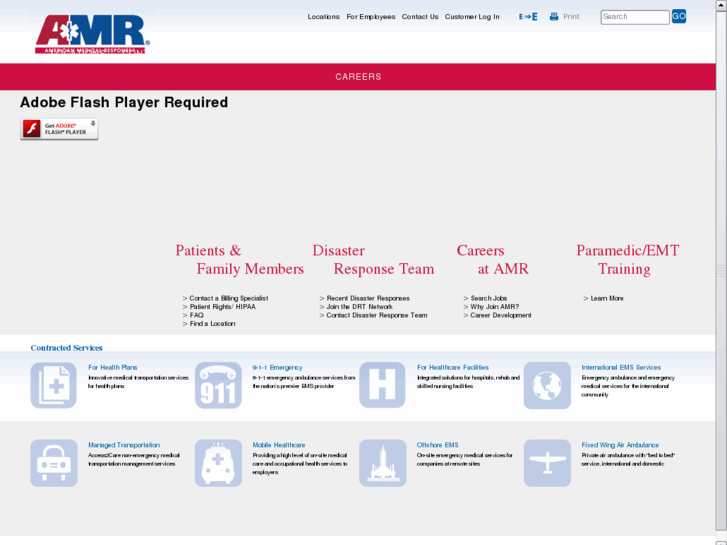Viewport: 727px width, 545px height.
Task: Click Why Join AMR? link
Action: pyautogui.click(x=495, y=307)
